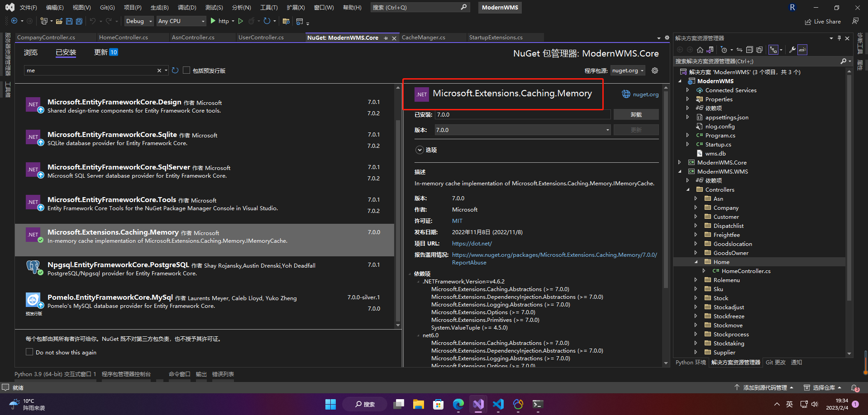868x415 pixels.
Task: Clear the 'me' search text with X
Action: point(159,71)
